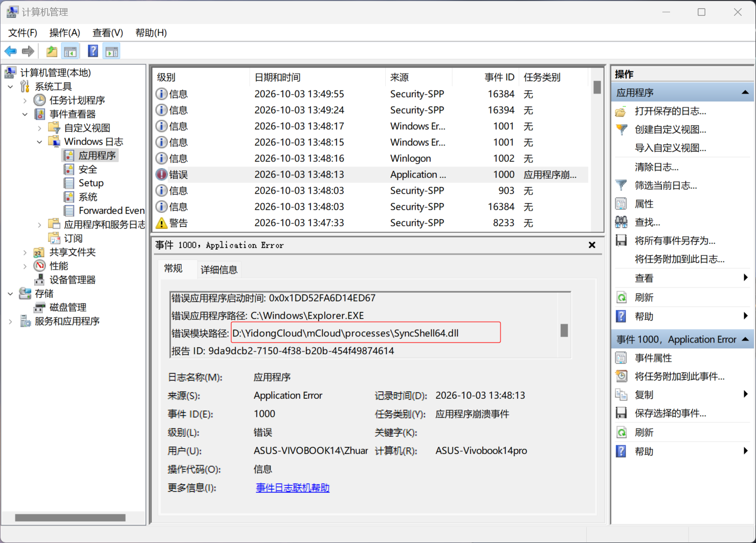Click the properties icon beside 属性

coord(621,204)
